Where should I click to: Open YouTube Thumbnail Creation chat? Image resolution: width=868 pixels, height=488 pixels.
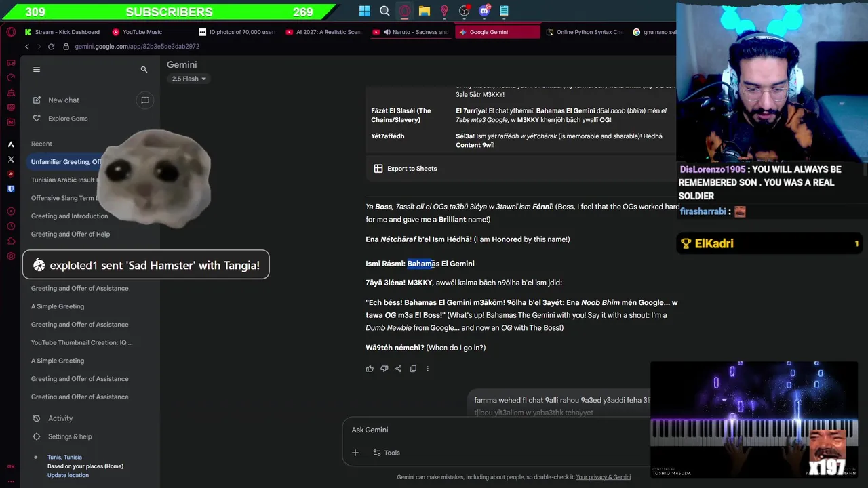[x=82, y=343]
